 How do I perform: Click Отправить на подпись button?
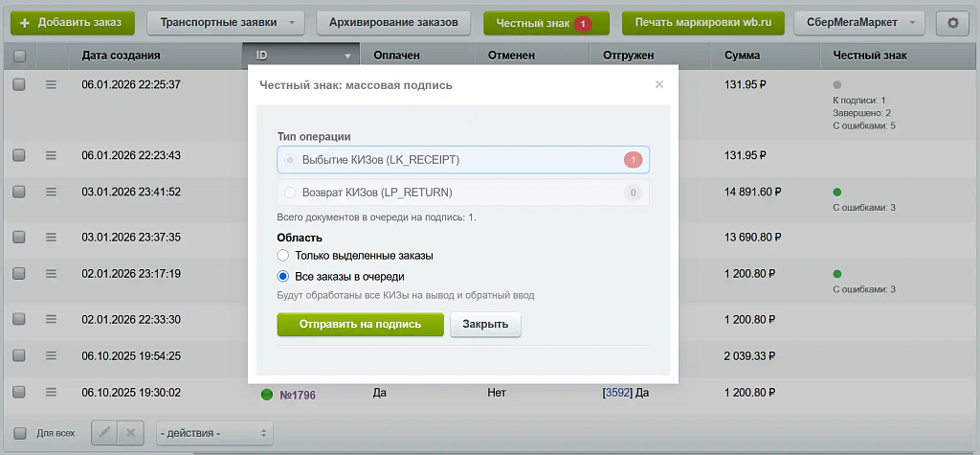[360, 325]
